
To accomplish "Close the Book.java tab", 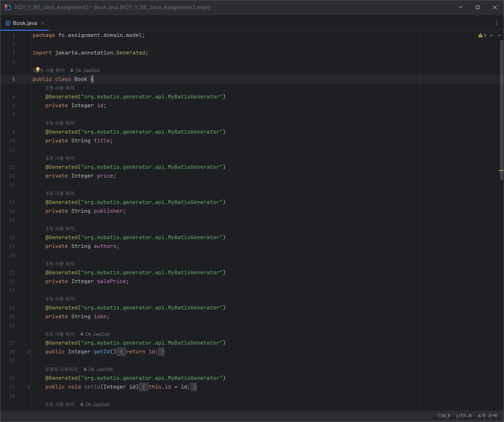I will (43, 23).
